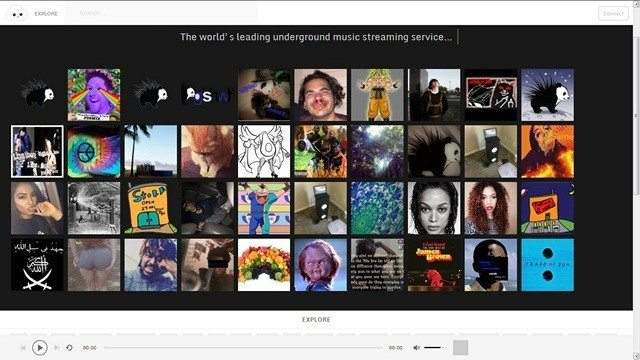Click the vertical scrollbar up arrow
The height and width of the screenshot is (360, 640).
tap(636, 4)
